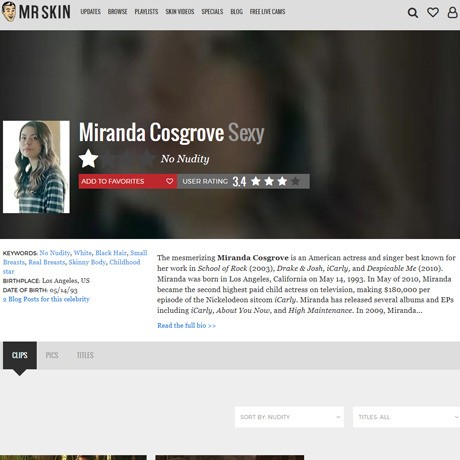Click Add to Favorites button
The image size is (460, 460).
click(128, 181)
